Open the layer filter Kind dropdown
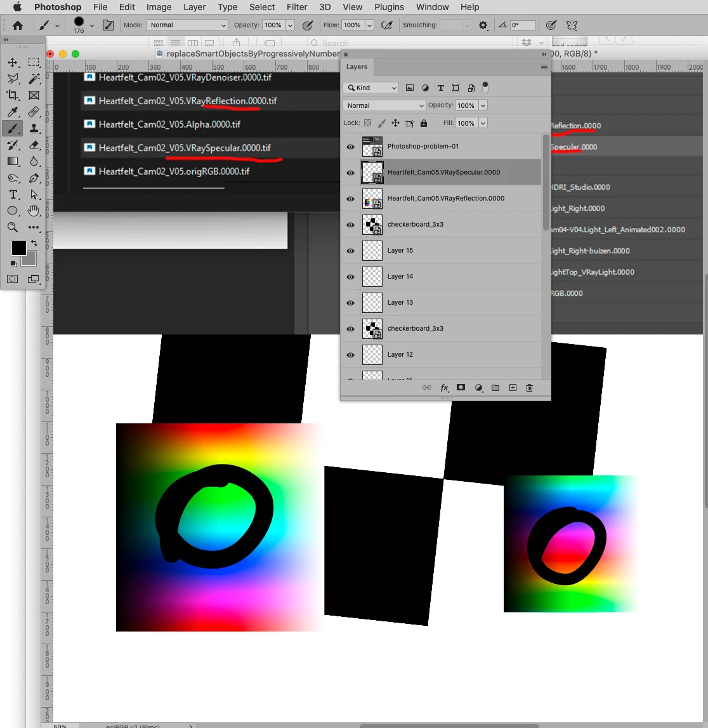The image size is (708, 728). click(370, 88)
